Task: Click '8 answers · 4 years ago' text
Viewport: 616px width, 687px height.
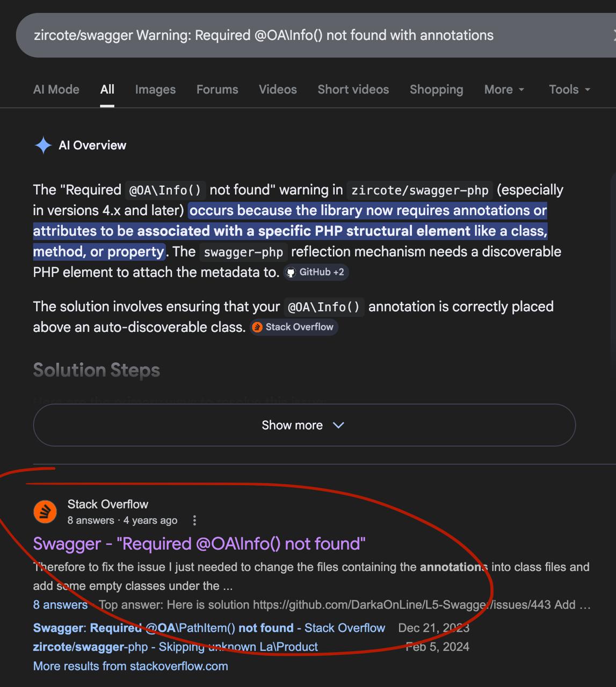Action: click(122, 521)
